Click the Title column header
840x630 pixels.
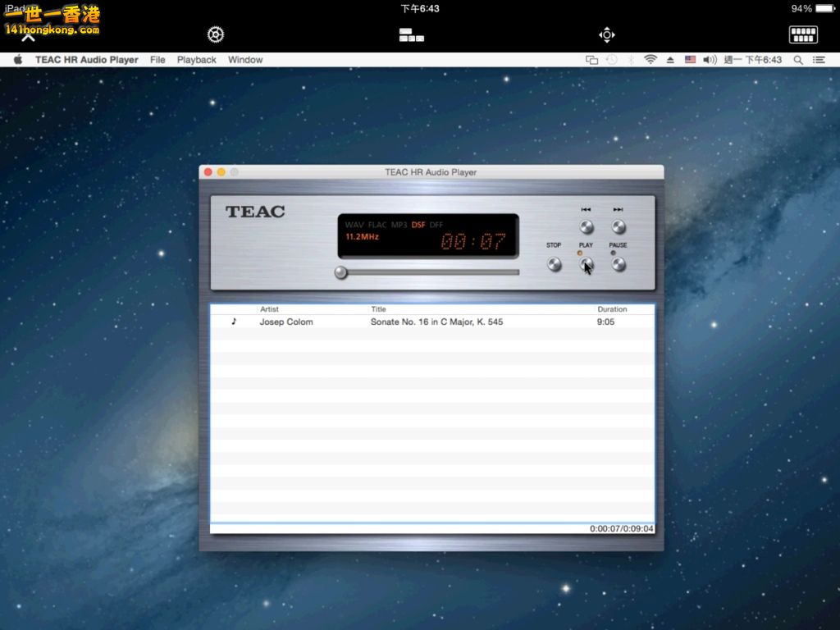tap(379, 309)
